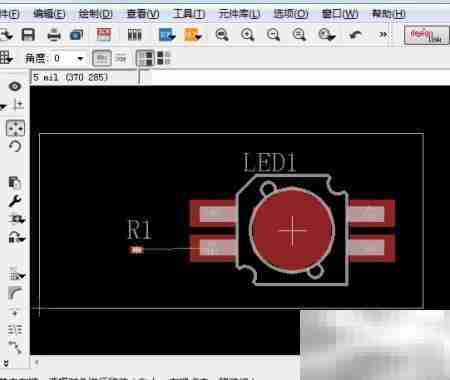Click the lower right LED pad
The height and width of the screenshot is (380, 450).
point(372,249)
